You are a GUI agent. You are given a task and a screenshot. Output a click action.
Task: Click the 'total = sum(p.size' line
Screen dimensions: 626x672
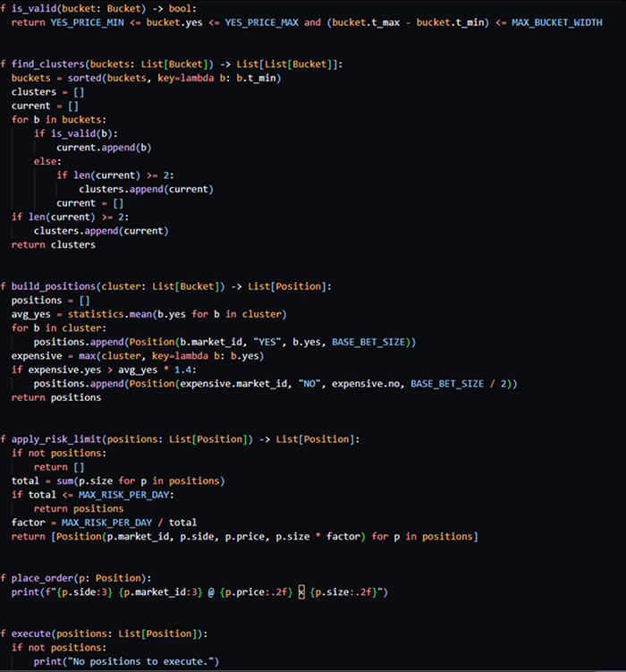click(118, 481)
